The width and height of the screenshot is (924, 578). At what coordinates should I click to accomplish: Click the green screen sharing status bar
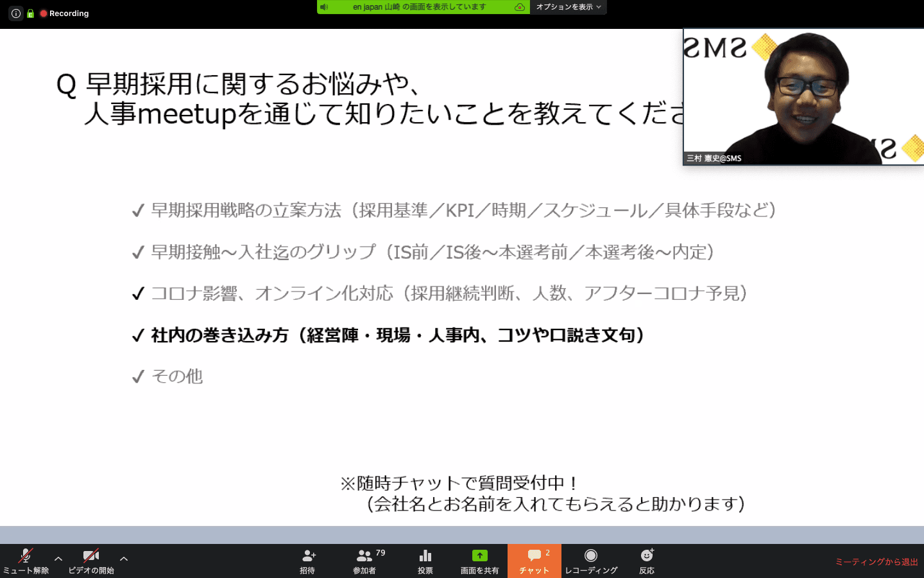[x=420, y=7]
